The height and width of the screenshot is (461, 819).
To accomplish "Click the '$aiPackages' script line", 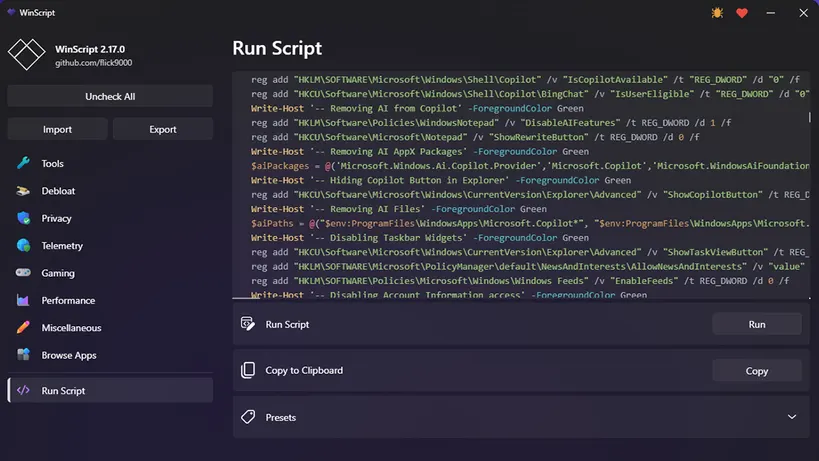I will 530,166.
